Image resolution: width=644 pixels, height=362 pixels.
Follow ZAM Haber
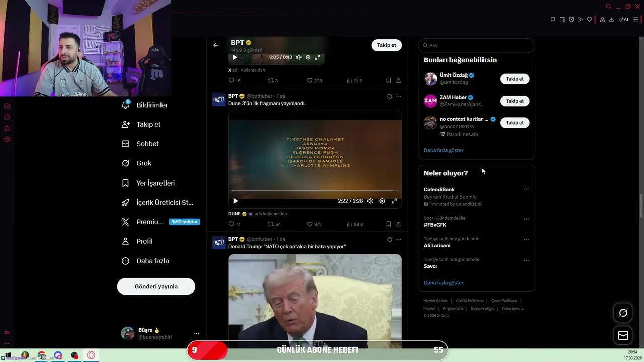click(515, 101)
